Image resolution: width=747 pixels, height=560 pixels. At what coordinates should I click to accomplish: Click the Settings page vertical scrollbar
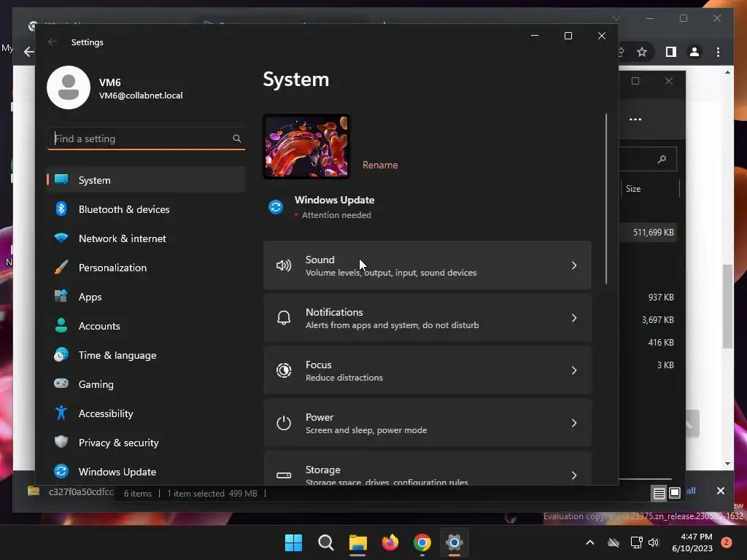(x=606, y=199)
